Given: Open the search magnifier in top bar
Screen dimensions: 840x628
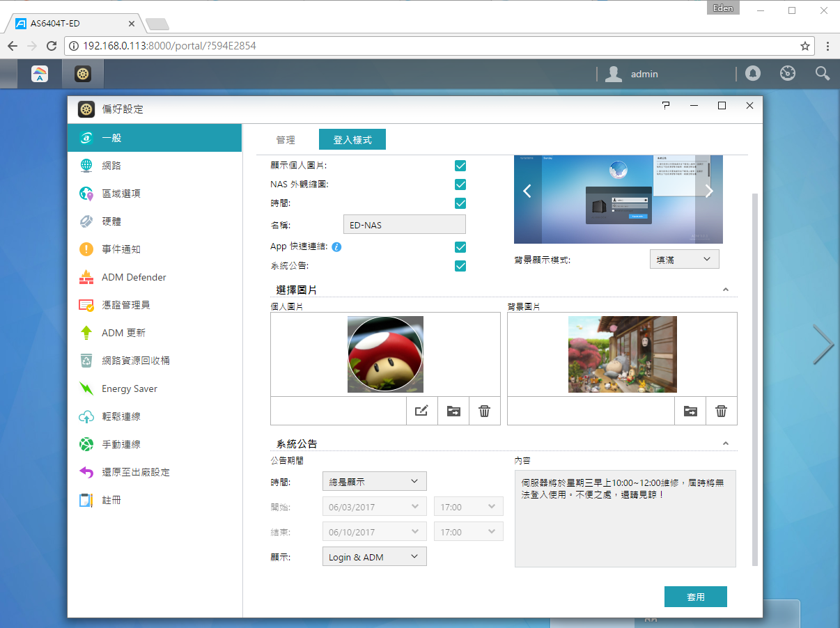Looking at the screenshot, I should point(823,73).
